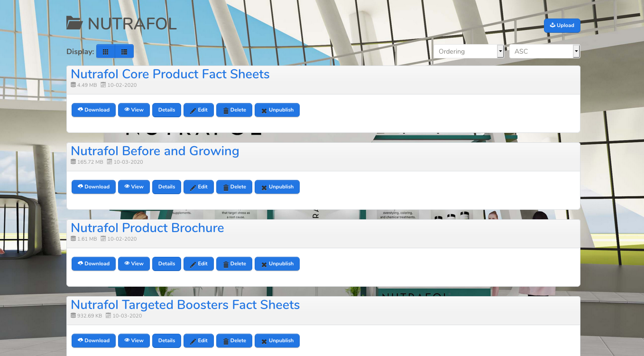Click the NUTRAFOL folder heading text
Viewport: 644px width, 356px height.
click(x=132, y=23)
